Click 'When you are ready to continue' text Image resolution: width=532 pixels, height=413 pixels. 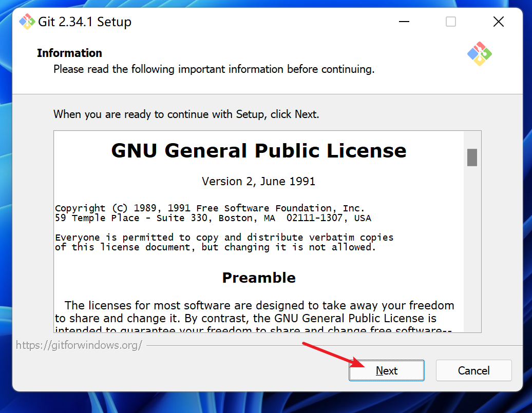186,114
